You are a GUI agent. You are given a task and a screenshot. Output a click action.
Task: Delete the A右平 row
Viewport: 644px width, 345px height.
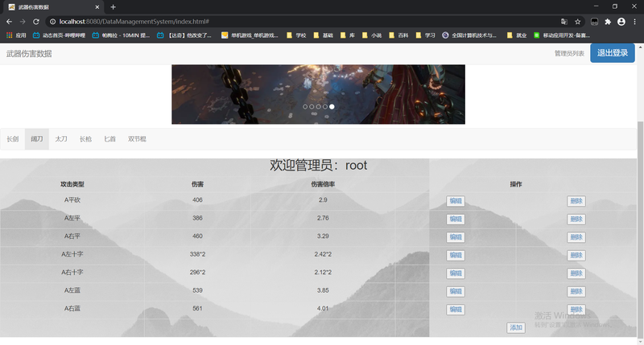(576, 237)
